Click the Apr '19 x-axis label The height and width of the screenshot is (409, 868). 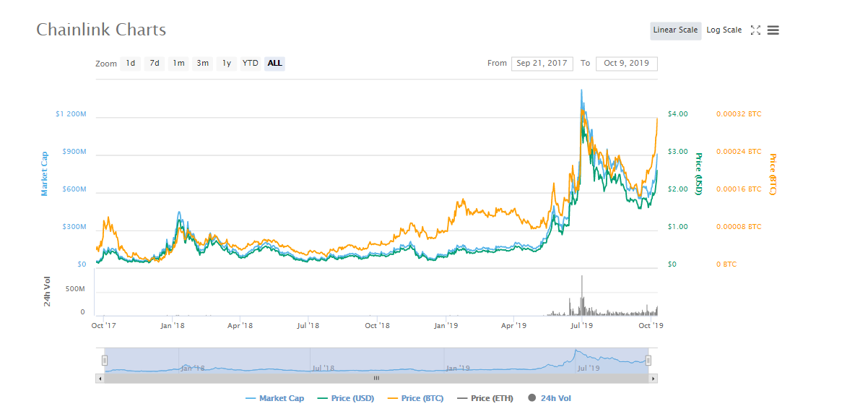[x=514, y=326]
